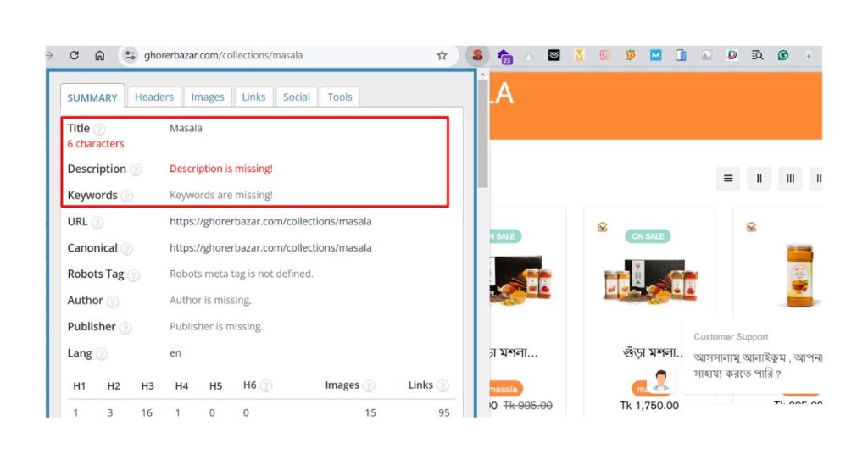Open the middle spice box product image
The height and width of the screenshot is (454, 868).
point(650,280)
